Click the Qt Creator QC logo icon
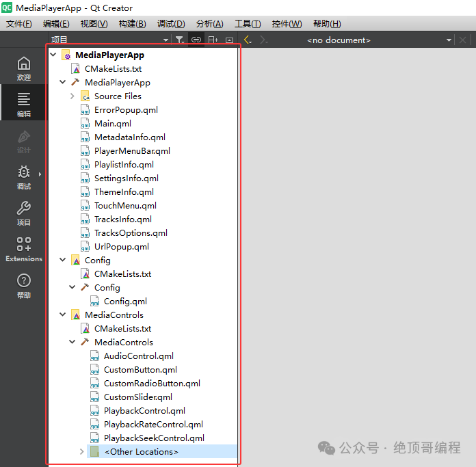This screenshot has height=467, width=476. pos(7,8)
